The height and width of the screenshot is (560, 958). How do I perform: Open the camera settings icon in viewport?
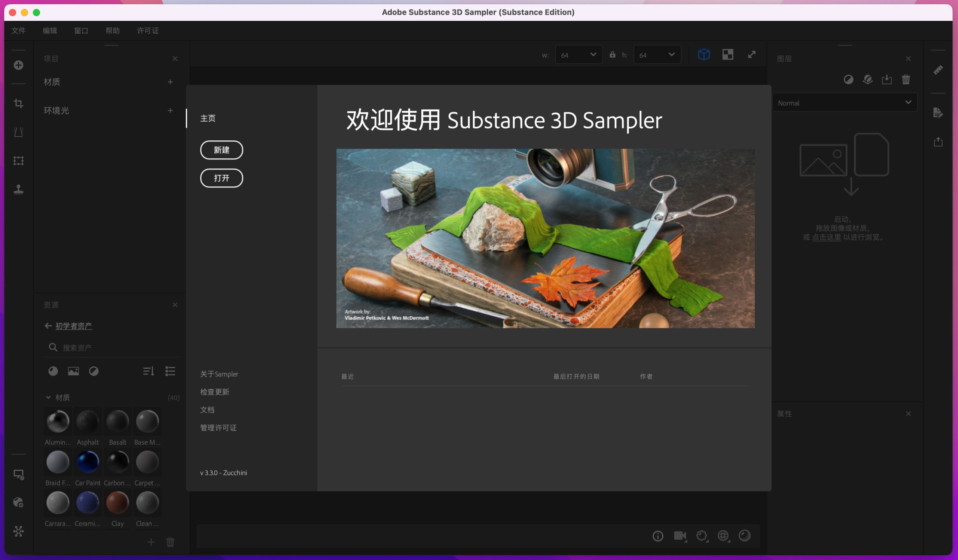680,536
